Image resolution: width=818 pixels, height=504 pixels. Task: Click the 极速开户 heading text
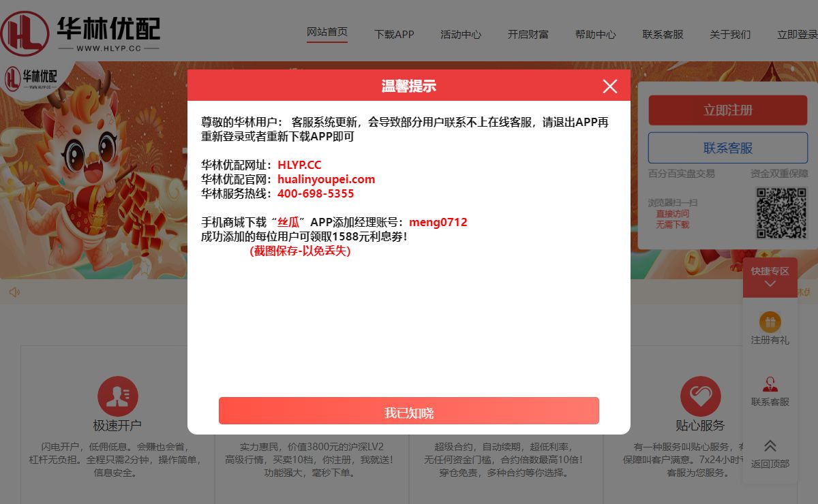coord(117,426)
